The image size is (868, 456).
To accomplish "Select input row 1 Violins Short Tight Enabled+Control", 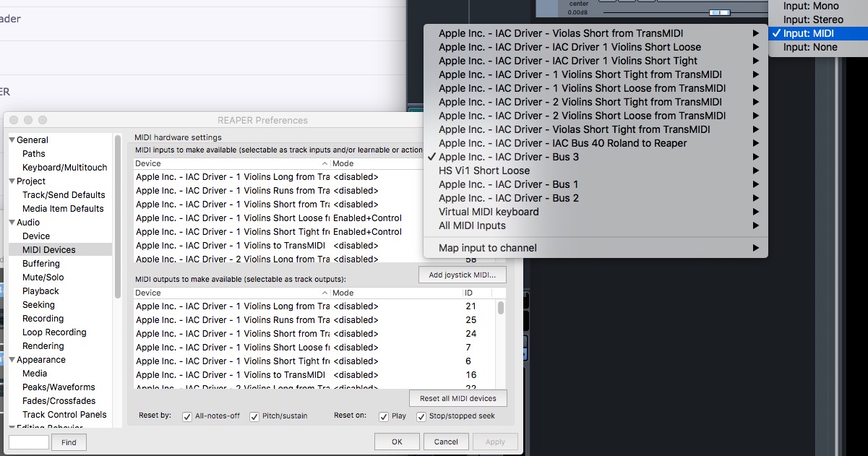I will pyautogui.click(x=278, y=232).
